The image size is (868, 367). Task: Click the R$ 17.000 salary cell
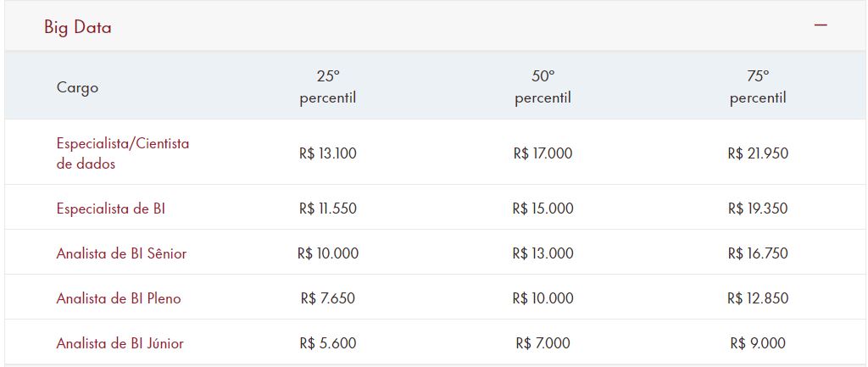pyautogui.click(x=542, y=153)
